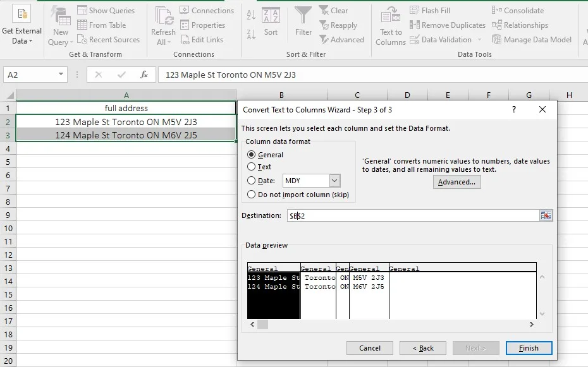Viewport: 588px width, 367px height.
Task: Cancel formula bar entry
Action: [x=98, y=75]
